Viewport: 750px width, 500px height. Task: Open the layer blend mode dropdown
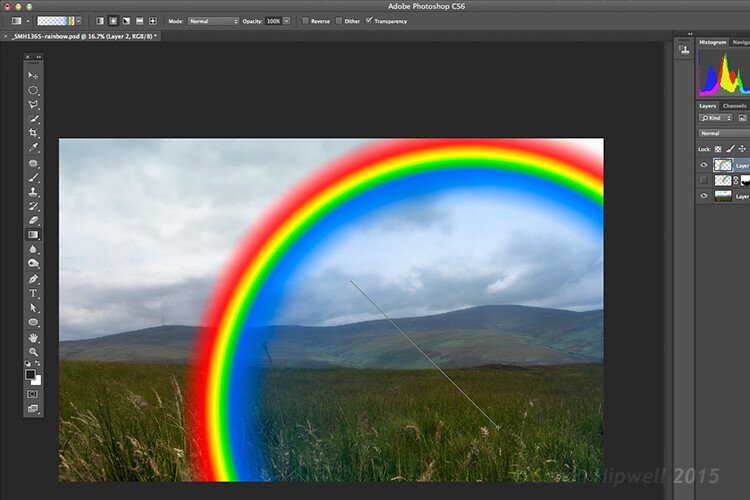pyautogui.click(x=724, y=133)
